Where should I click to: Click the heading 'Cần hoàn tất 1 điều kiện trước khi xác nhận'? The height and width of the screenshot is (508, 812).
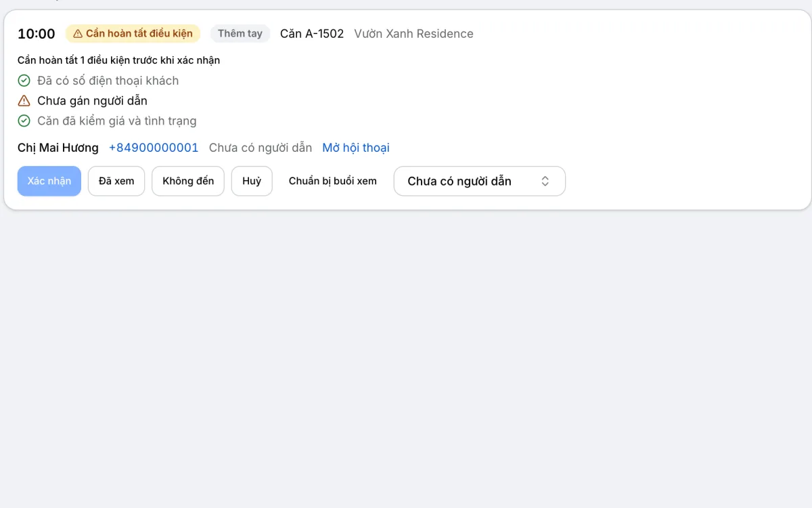click(x=119, y=60)
